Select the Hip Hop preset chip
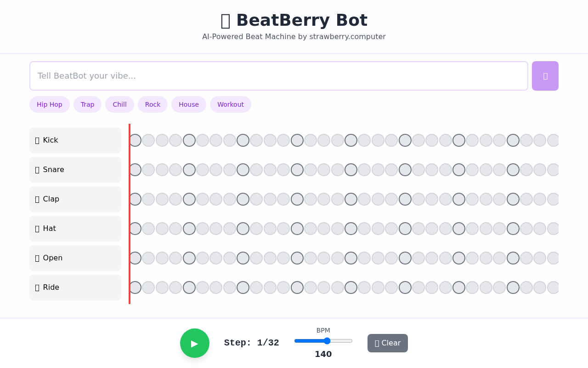 tap(49, 104)
